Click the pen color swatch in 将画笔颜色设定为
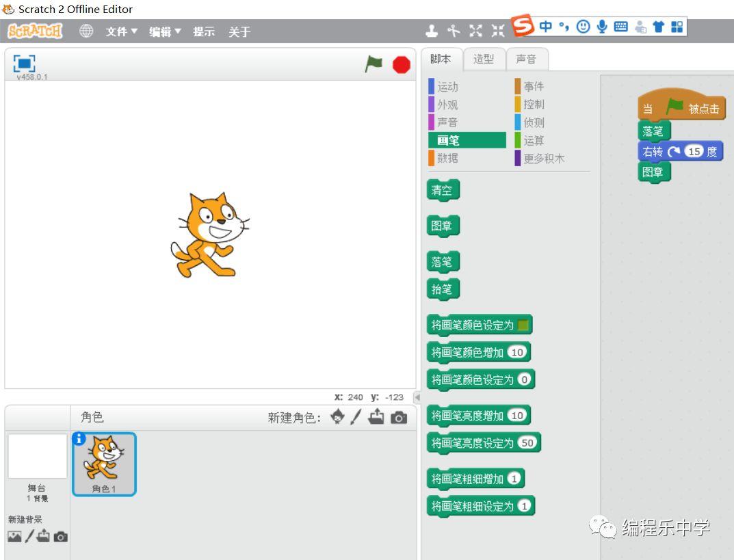Viewport: 734px width, 560px height. pos(524,325)
